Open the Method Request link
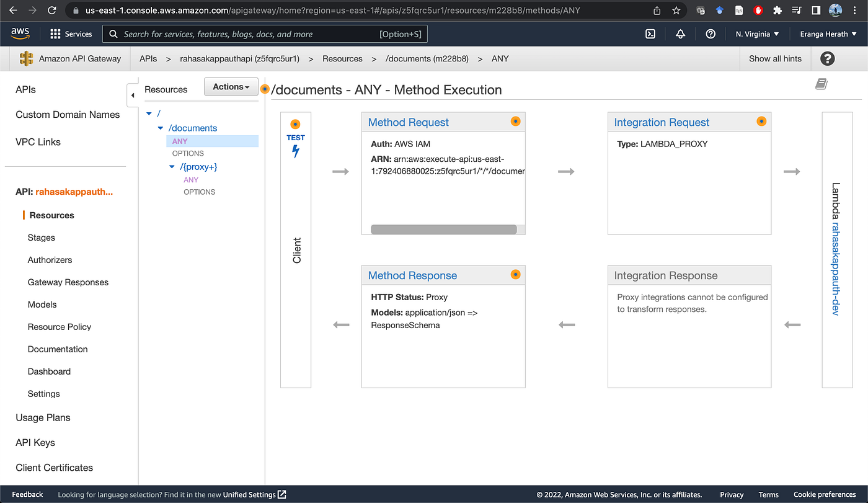This screenshot has width=868, height=503. click(x=409, y=122)
